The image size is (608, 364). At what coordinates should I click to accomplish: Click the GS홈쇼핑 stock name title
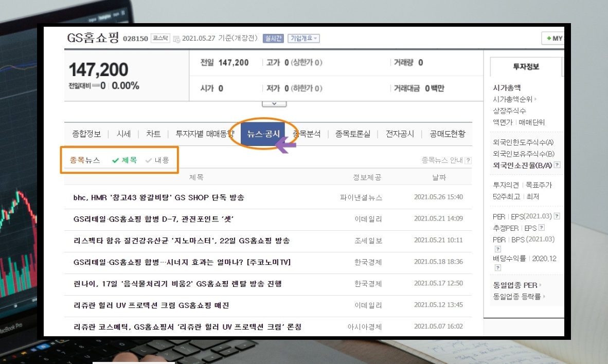[93, 38]
